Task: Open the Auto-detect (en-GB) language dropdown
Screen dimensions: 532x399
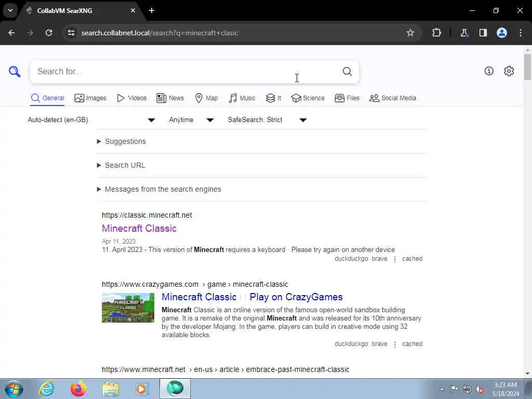Action: [x=91, y=120]
